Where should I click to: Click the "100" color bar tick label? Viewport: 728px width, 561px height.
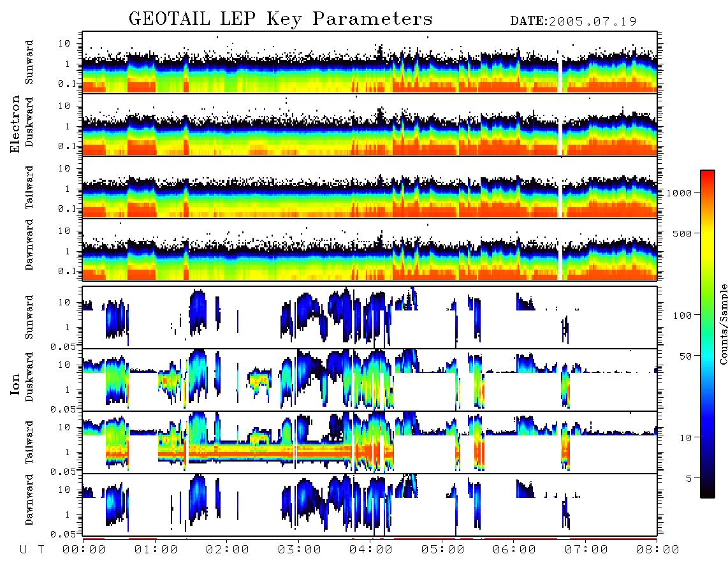pyautogui.click(x=682, y=316)
